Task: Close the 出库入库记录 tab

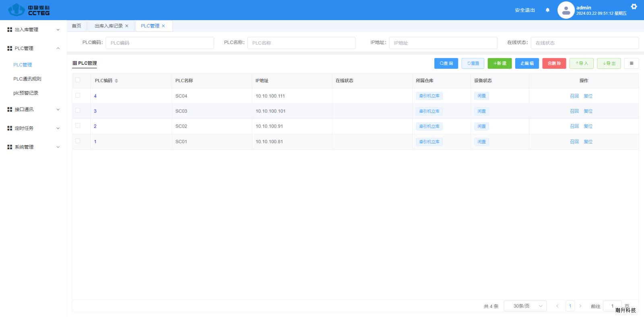Action: click(127, 26)
